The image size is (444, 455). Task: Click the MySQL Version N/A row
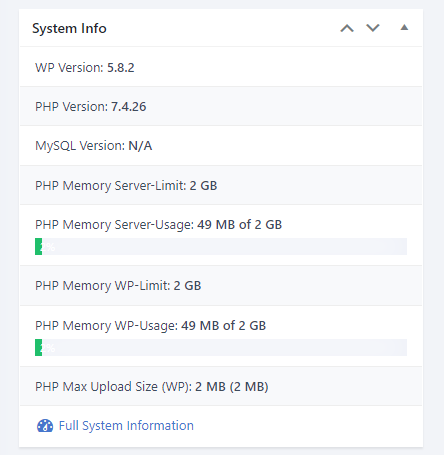[221, 146]
